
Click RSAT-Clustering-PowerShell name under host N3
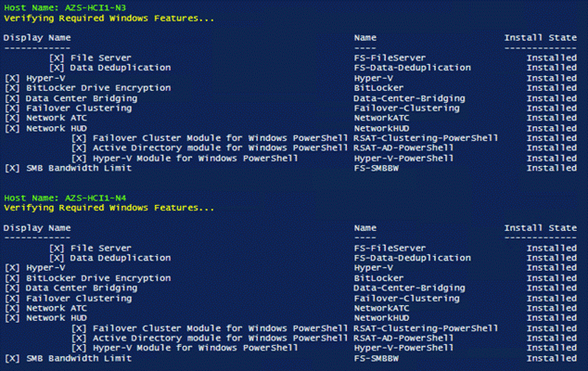coord(426,138)
